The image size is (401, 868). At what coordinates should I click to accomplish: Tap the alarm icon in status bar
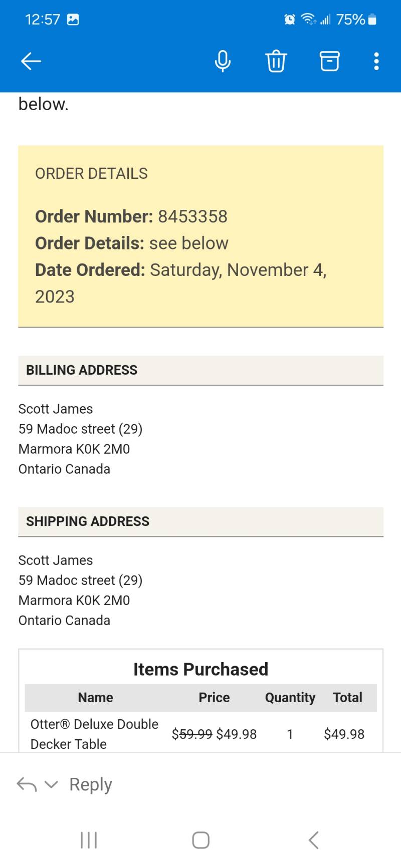290,20
